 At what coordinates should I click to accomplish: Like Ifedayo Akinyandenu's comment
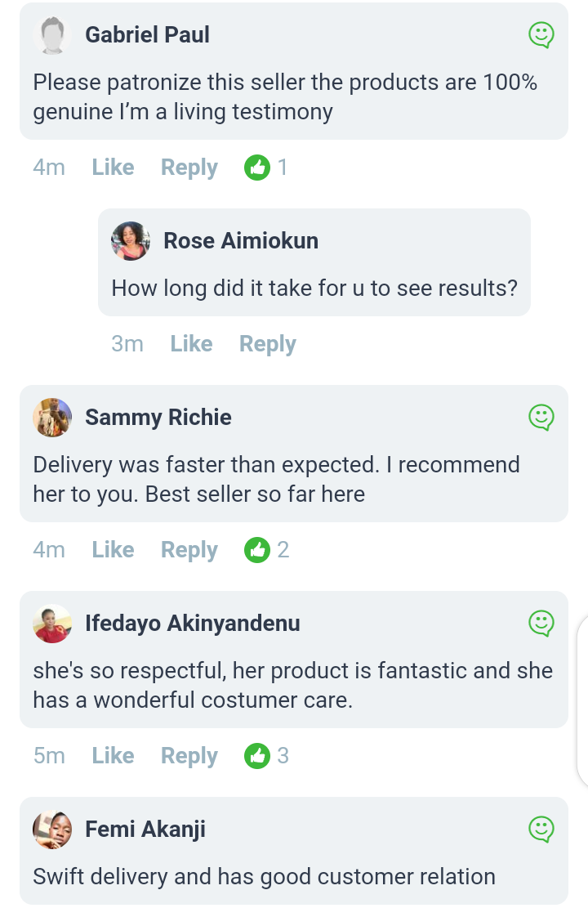coord(113,756)
